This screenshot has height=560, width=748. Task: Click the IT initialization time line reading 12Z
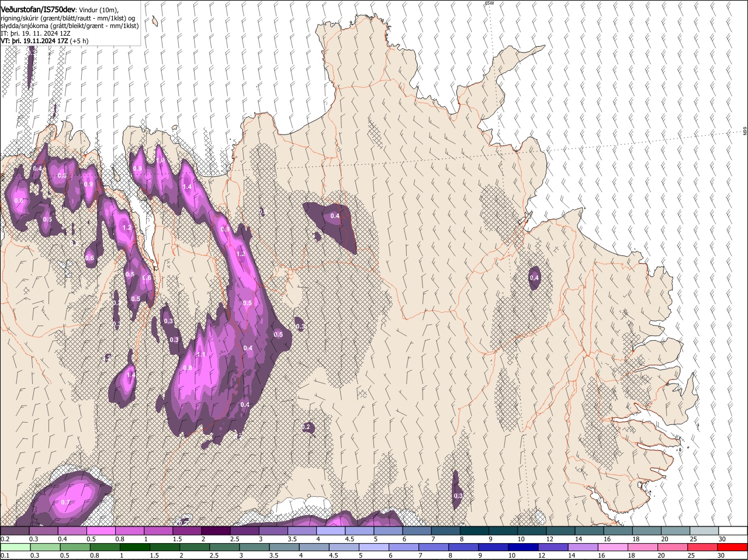coord(36,33)
